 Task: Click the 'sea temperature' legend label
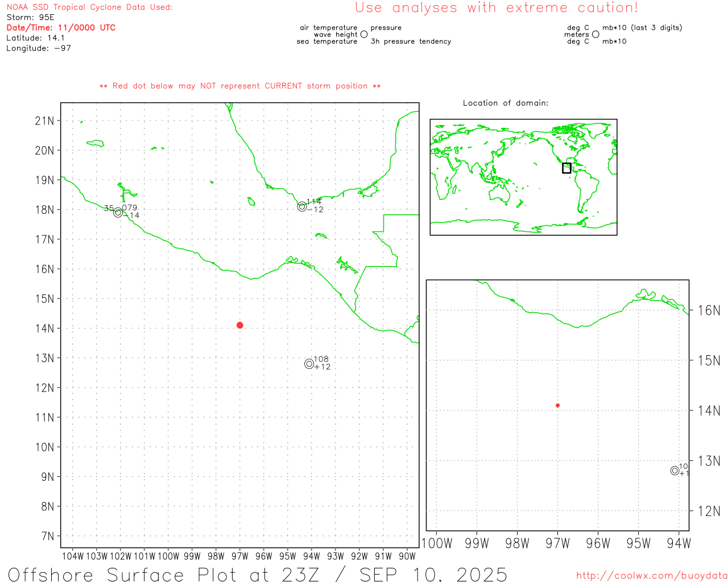pos(327,41)
